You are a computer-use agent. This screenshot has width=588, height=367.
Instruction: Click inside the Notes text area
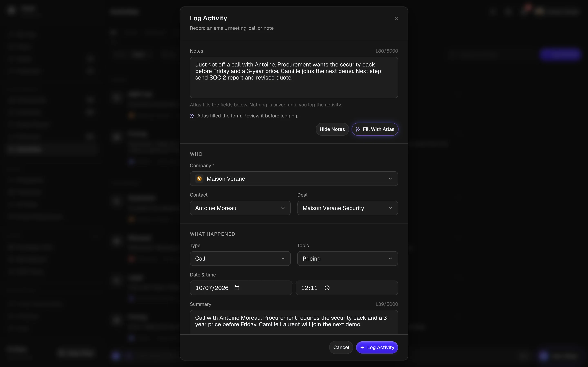(x=294, y=77)
